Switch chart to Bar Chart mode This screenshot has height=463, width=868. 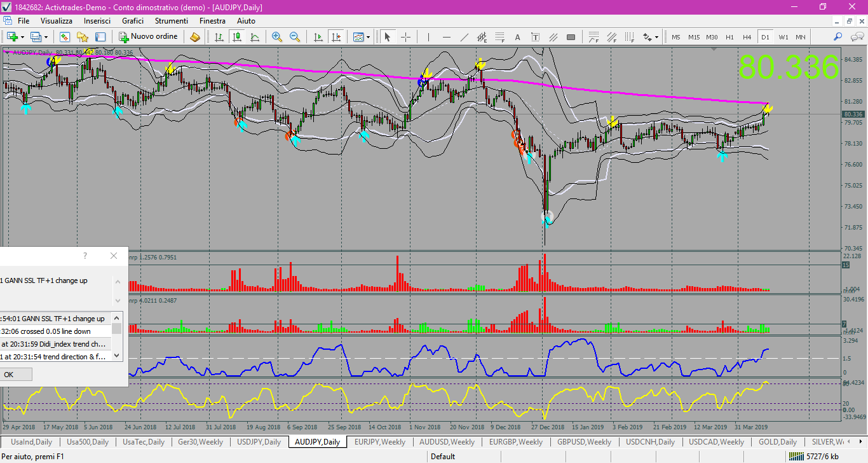[x=219, y=37]
